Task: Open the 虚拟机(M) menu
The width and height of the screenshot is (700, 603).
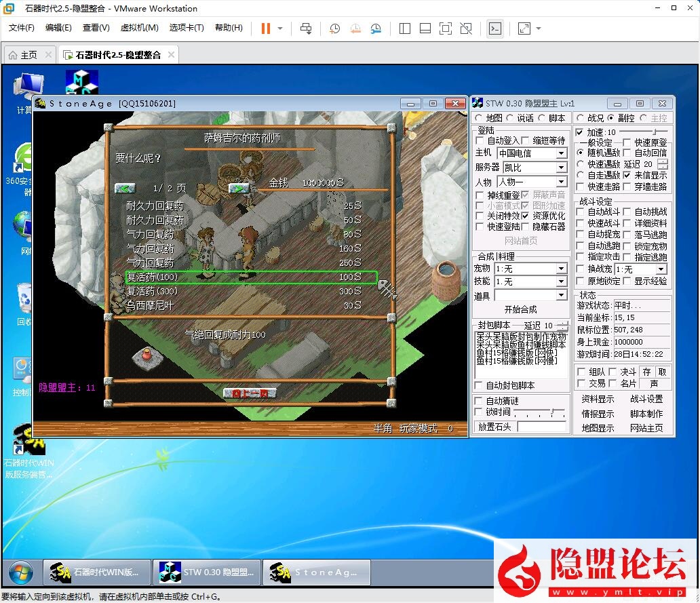Action: coord(139,28)
